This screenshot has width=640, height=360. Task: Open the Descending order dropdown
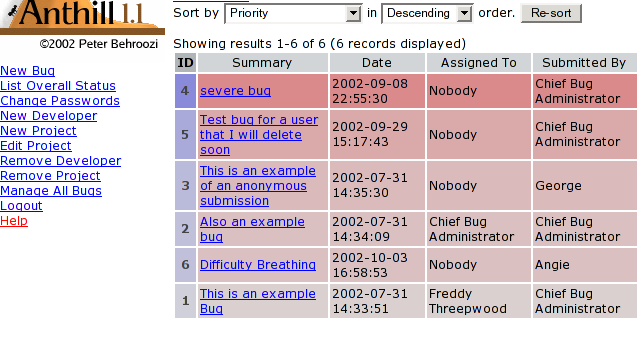click(427, 13)
